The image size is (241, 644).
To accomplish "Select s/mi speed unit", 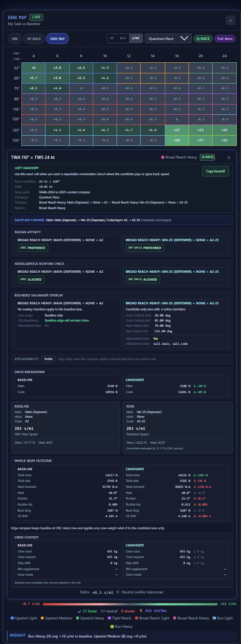I will click(x=136, y=38).
